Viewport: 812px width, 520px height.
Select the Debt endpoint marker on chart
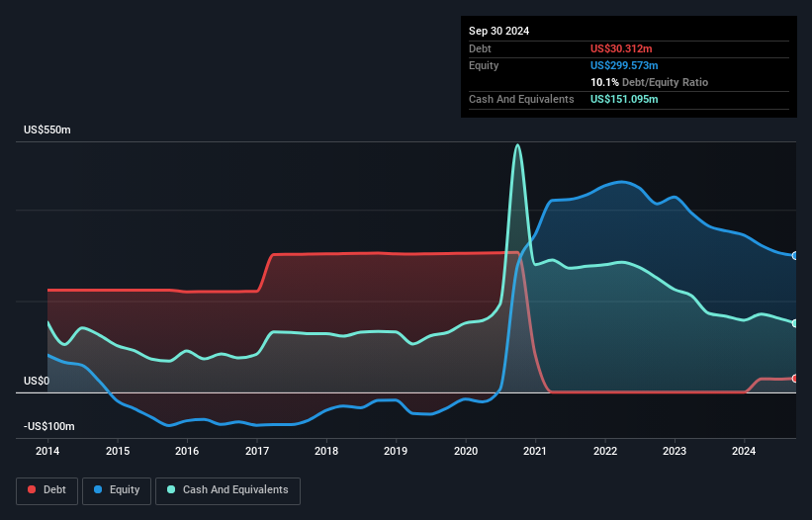click(x=795, y=379)
